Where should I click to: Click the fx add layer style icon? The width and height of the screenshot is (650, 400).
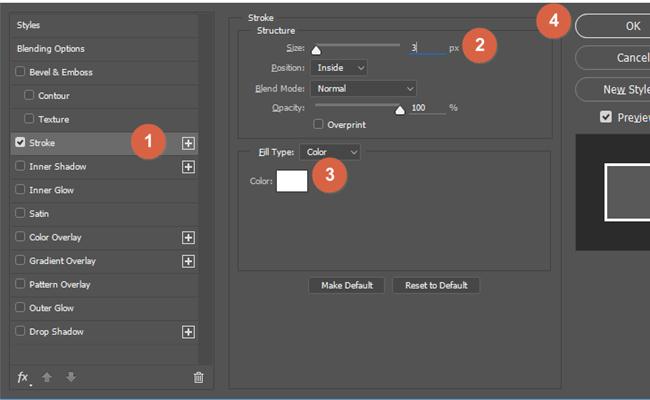[23, 377]
